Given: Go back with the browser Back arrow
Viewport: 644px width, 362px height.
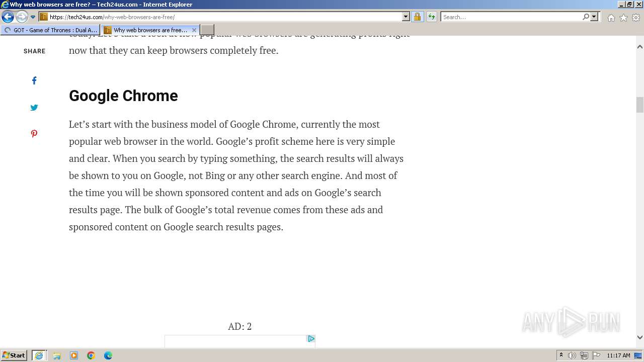Looking at the screenshot, I should (x=8, y=17).
